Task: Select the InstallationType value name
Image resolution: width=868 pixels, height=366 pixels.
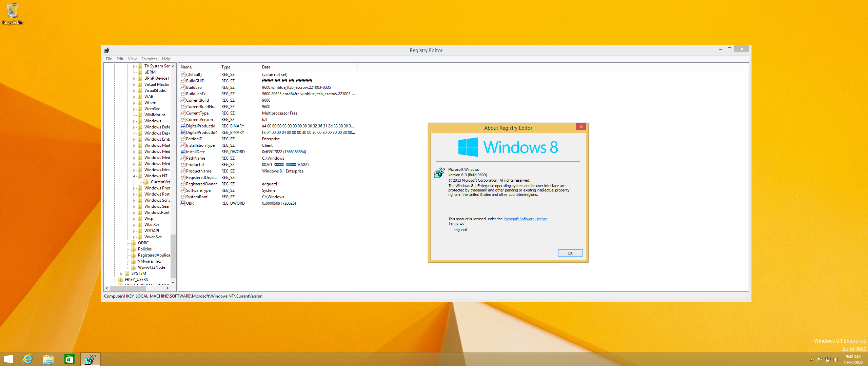Action: [x=200, y=145]
